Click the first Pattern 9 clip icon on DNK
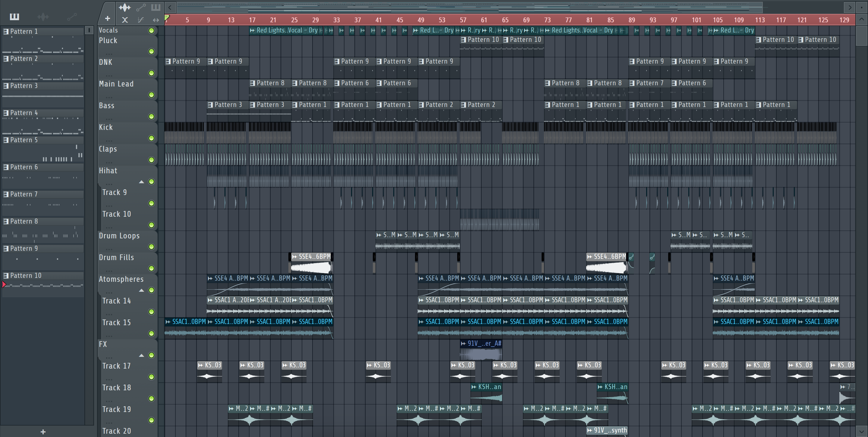This screenshot has width=868, height=437. 168,61
